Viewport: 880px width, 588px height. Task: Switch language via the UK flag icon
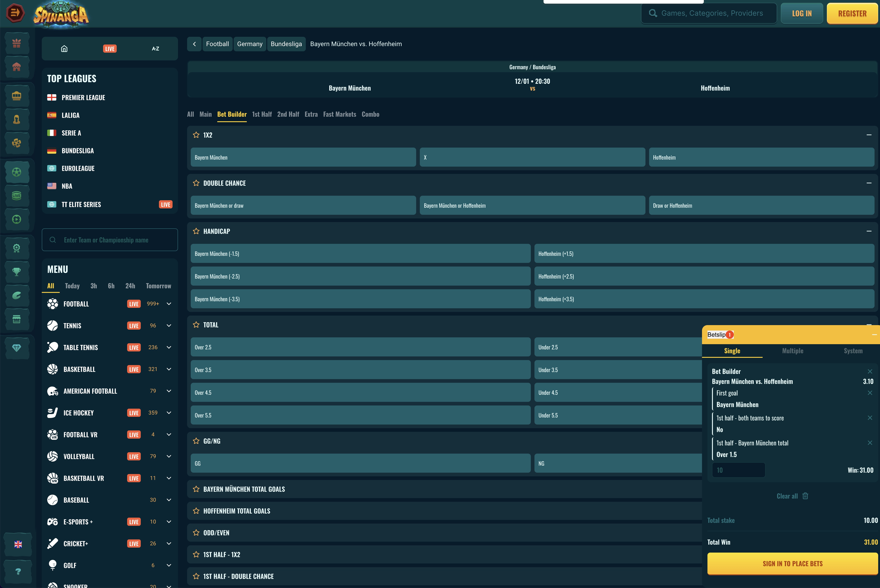coord(17,544)
